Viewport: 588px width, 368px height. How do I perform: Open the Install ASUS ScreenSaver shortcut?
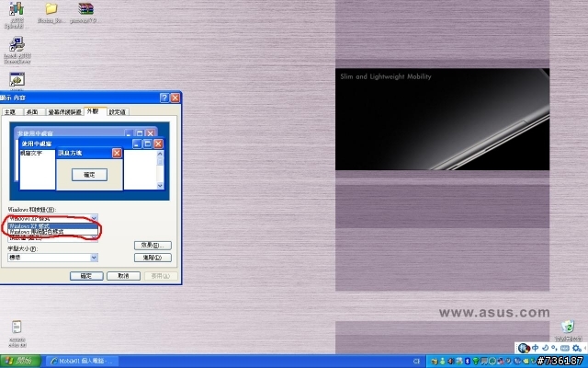[x=17, y=50]
